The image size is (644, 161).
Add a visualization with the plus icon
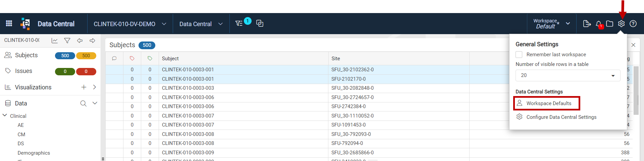click(x=84, y=87)
